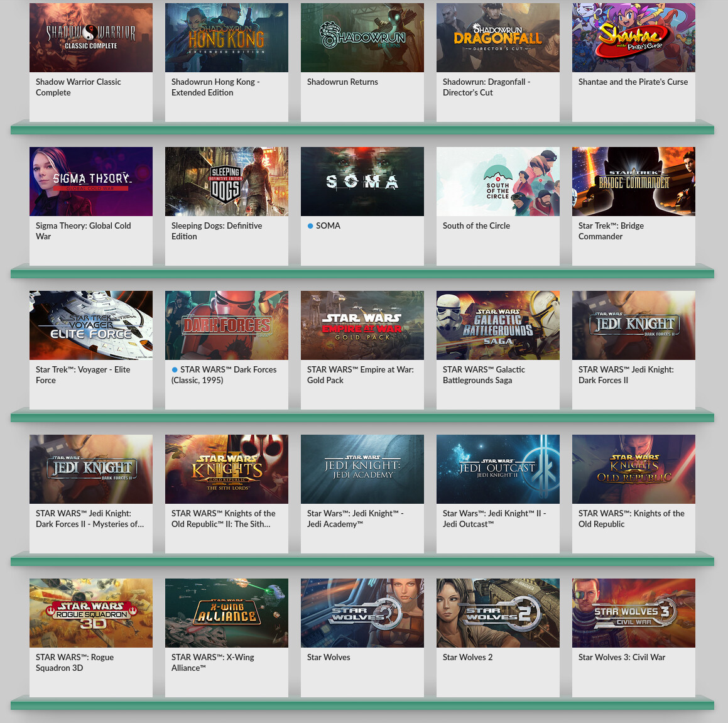Select the X-Wing Alliance cover art

coord(226,613)
